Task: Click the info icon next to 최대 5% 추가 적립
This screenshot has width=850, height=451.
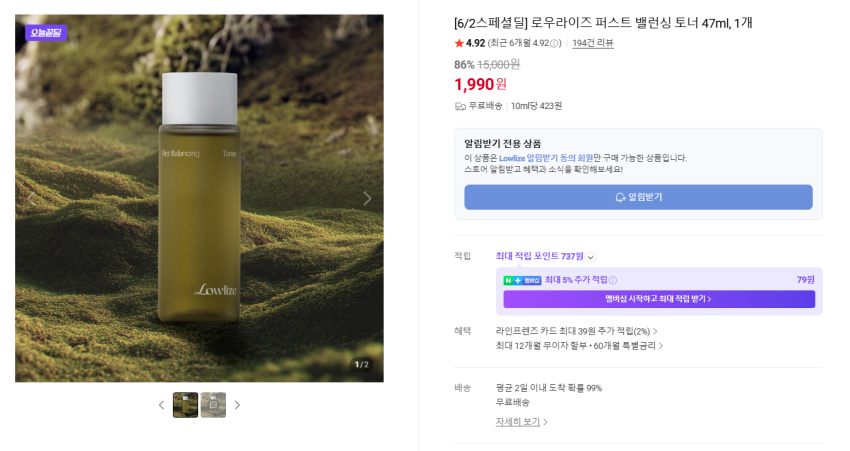Action: (613, 280)
